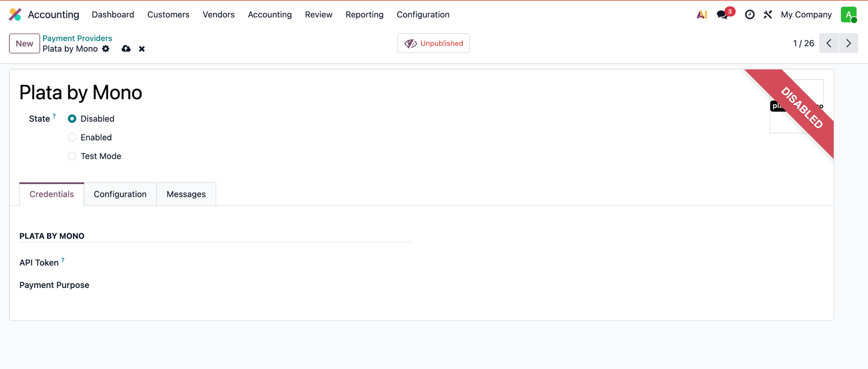The width and height of the screenshot is (868, 369).
Task: Click the New button
Action: click(x=25, y=43)
